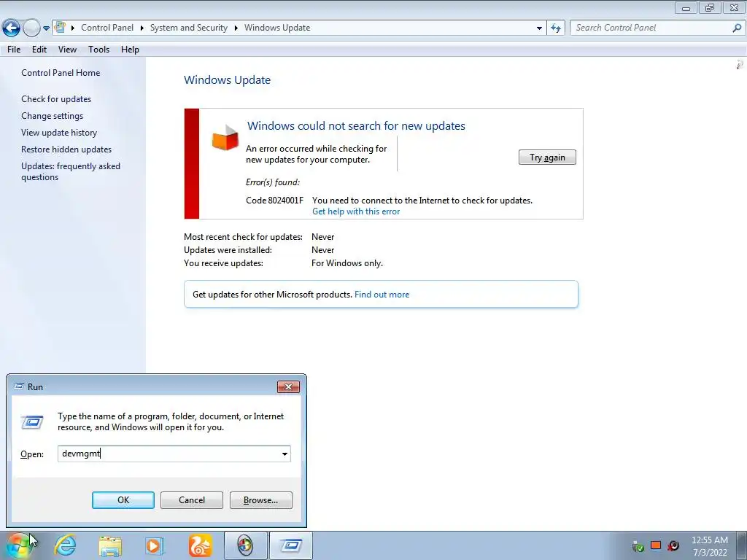The height and width of the screenshot is (560, 747).
Task: Click the Run taskbar button
Action: point(291,545)
